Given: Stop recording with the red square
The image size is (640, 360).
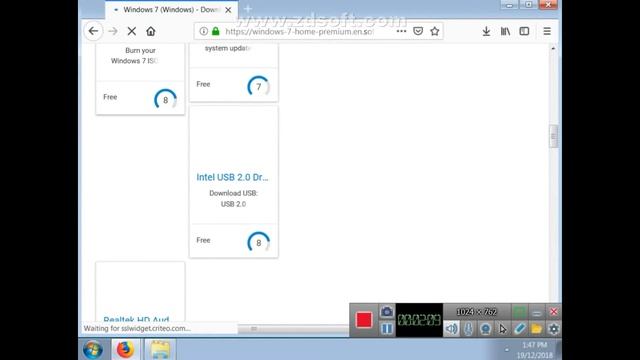Looking at the screenshot, I should point(364,320).
